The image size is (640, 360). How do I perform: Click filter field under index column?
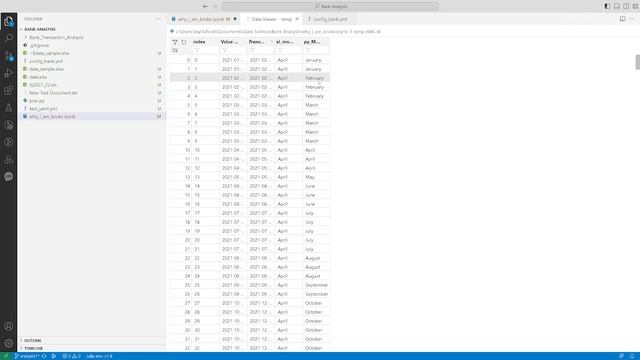coord(205,51)
